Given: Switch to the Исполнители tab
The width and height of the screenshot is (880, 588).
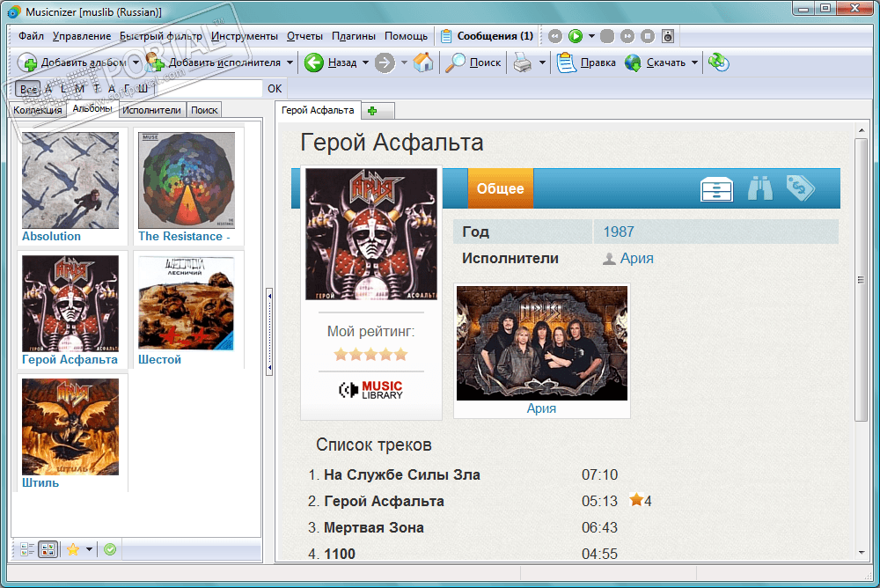Looking at the screenshot, I should [x=151, y=110].
